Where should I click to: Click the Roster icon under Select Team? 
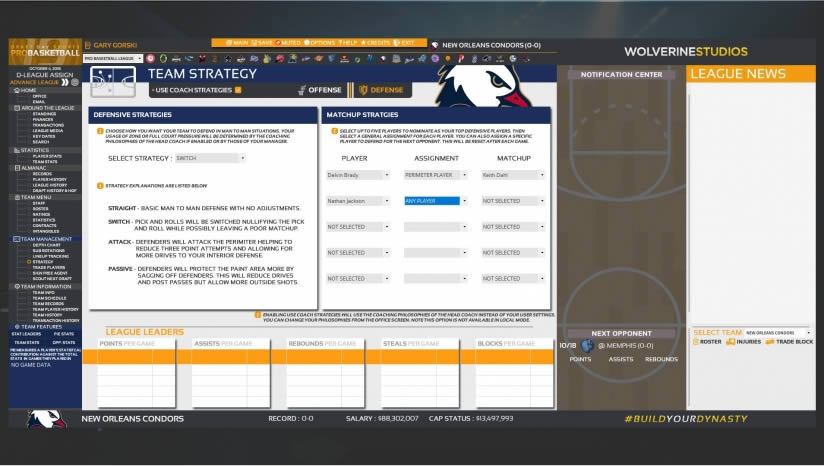(x=707, y=342)
